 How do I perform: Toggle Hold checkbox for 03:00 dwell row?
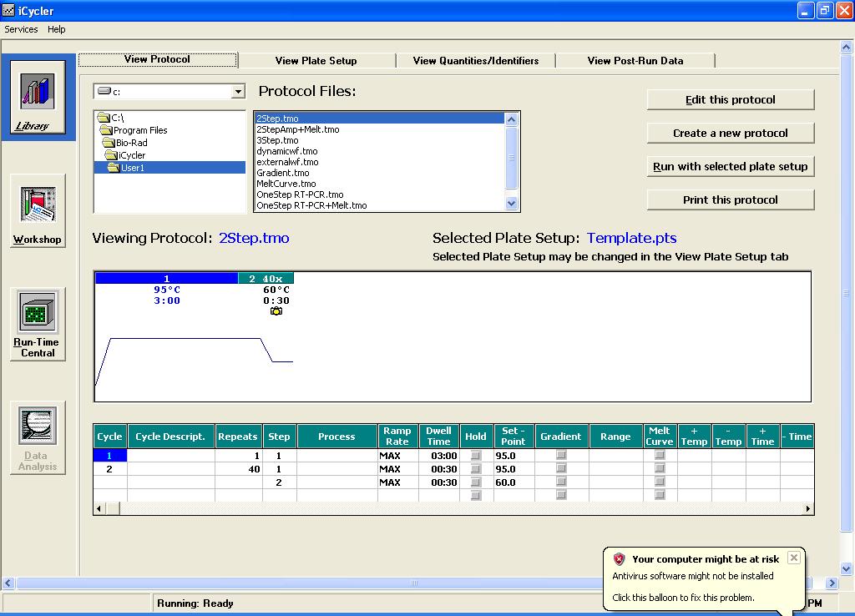click(x=476, y=455)
